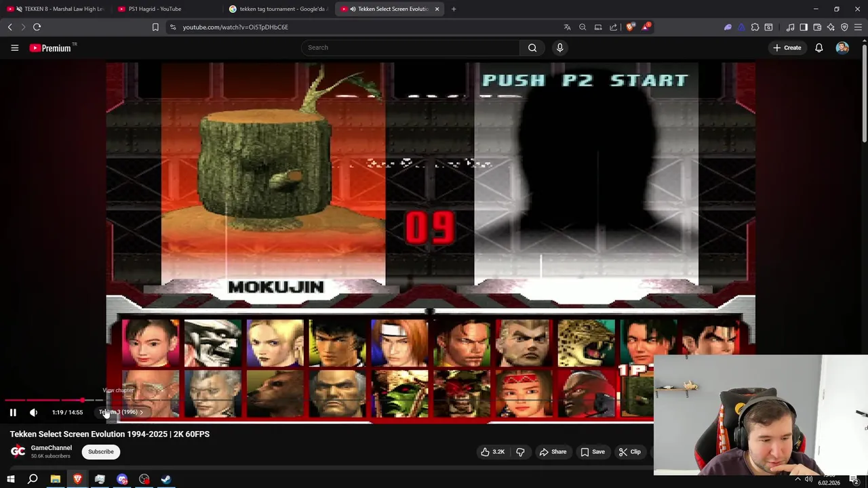Subscribe to GameChannel
868x488 pixels.
[x=101, y=451]
